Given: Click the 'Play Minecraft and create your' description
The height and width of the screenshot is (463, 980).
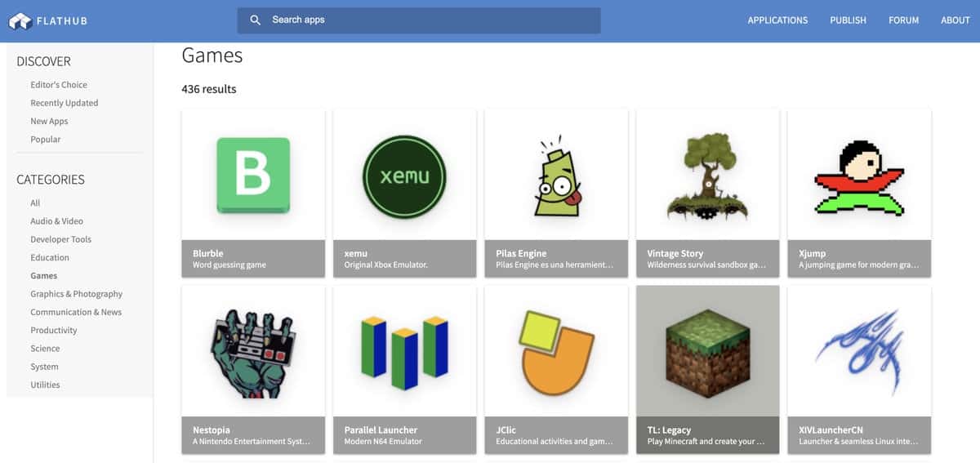Looking at the screenshot, I should tap(706, 442).
